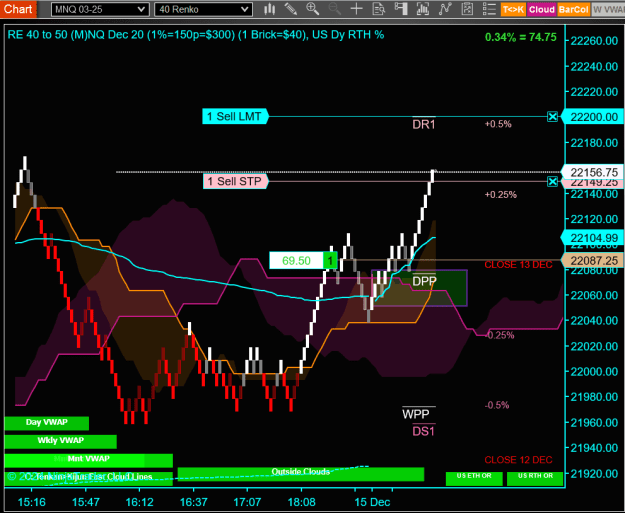Toggle the BarCol orange button
The image size is (625, 513).
[573, 9]
